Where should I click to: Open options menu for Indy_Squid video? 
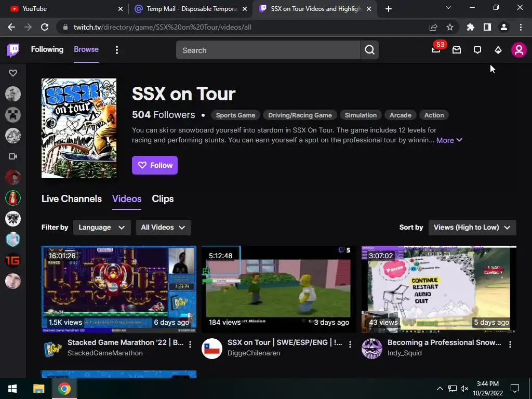(510, 344)
